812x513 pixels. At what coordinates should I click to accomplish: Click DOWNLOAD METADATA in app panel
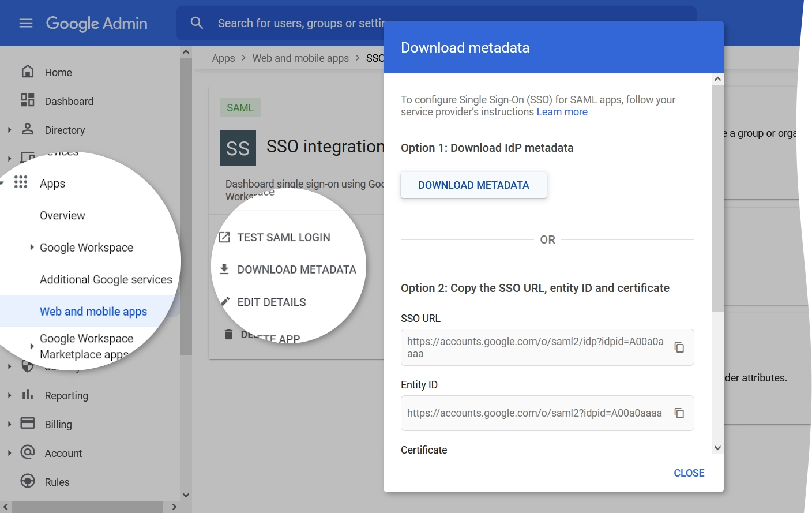[x=296, y=269]
